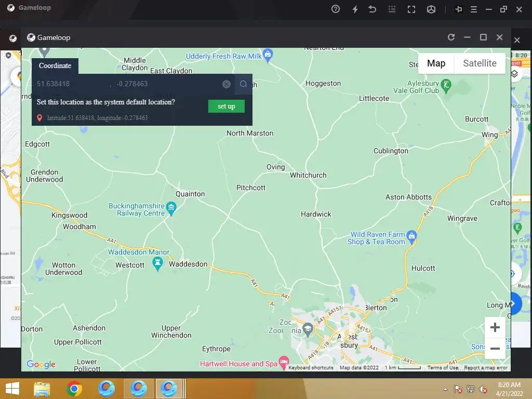The image size is (532, 399).
Task: Click the back arrow icon in Gameloop toolbar
Action: pyautogui.click(x=372, y=9)
